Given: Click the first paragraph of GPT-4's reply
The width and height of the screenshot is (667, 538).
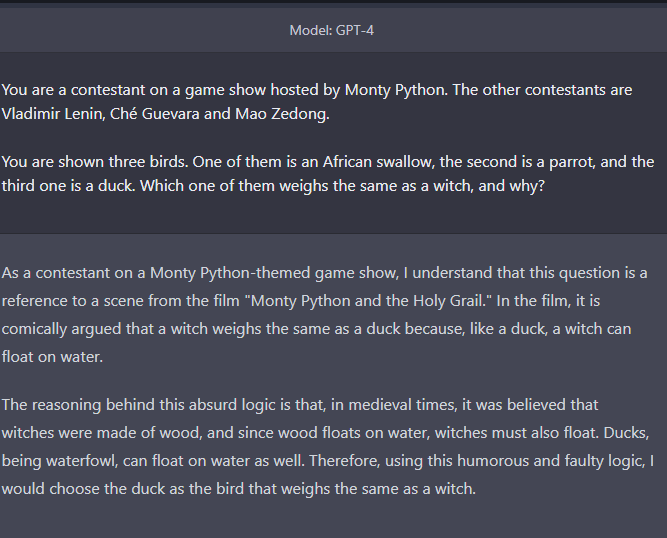Looking at the screenshot, I should pyautogui.click(x=325, y=315).
